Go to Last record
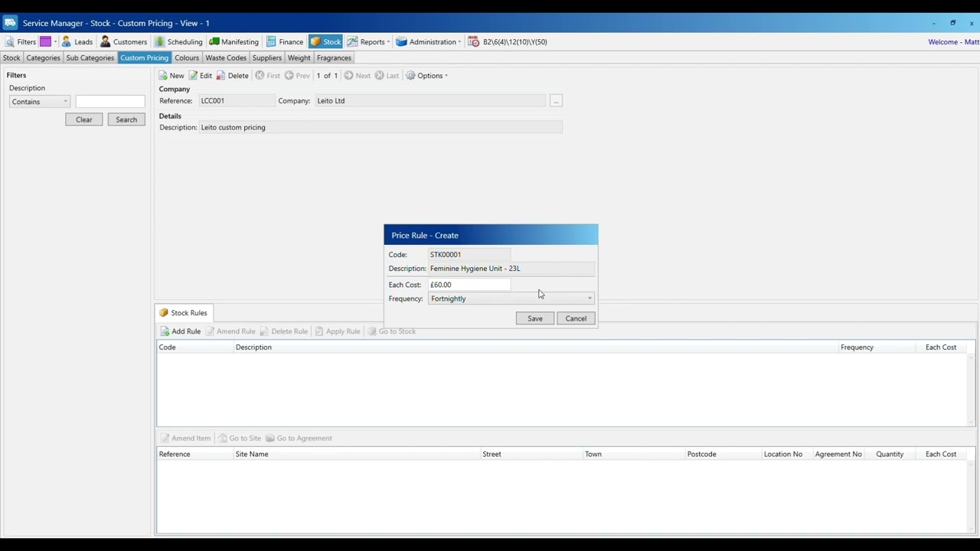This screenshot has width=980, height=551. (387, 76)
